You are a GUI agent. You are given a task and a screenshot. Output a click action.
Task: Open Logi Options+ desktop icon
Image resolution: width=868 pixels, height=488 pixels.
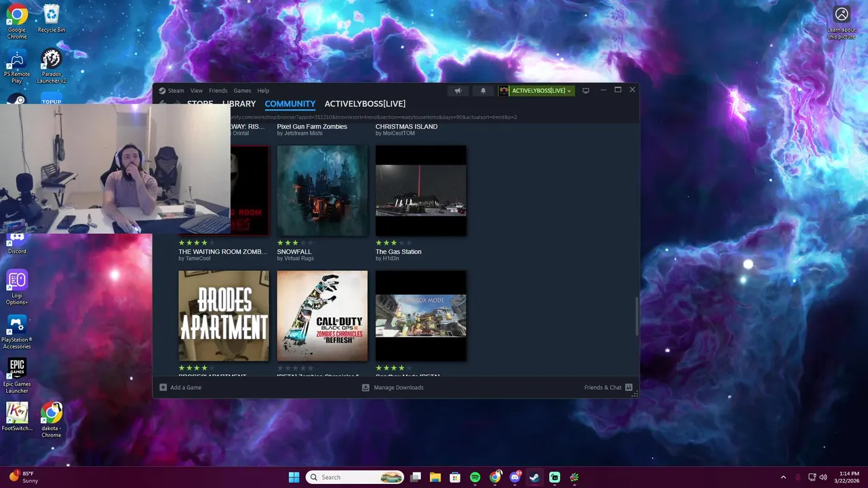coord(17,288)
